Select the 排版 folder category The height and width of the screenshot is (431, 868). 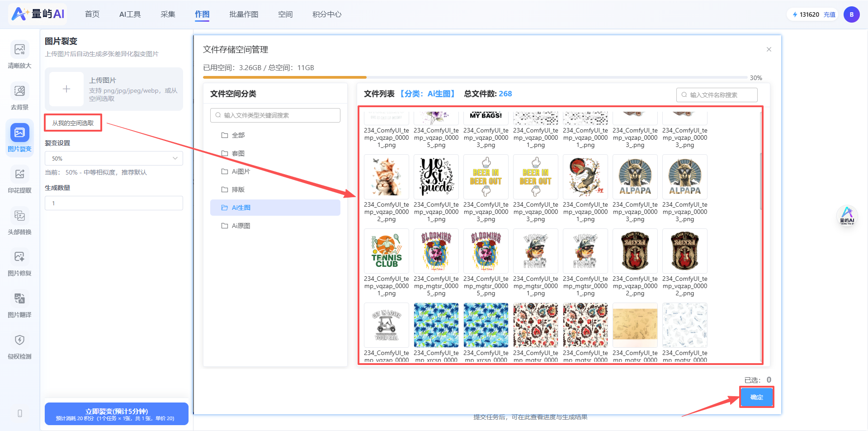tap(275, 189)
